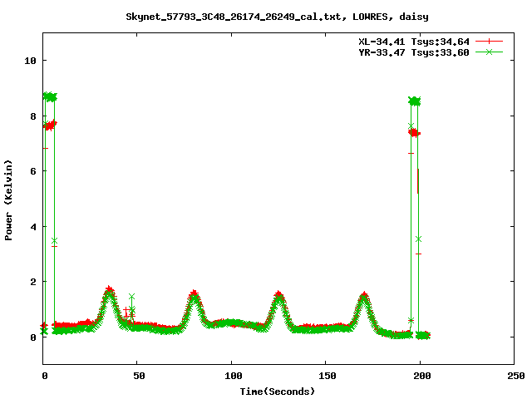Select the YR-33.47 Tsys:33.60 legend entry
The width and height of the screenshot is (532, 399).
[x=414, y=52]
